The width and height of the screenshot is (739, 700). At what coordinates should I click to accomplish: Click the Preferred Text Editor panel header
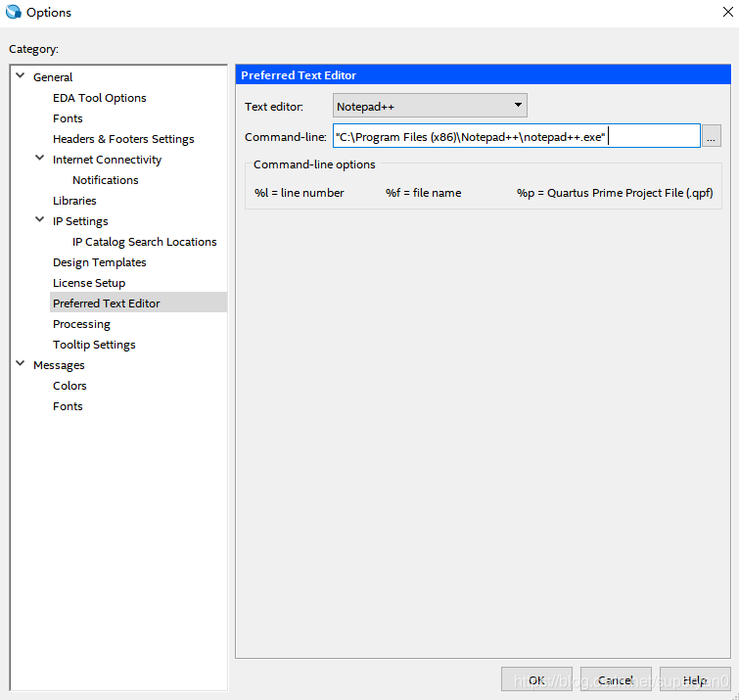484,75
